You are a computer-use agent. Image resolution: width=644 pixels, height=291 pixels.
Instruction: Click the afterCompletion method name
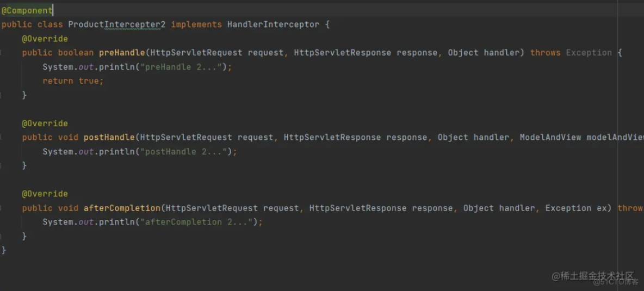pos(122,208)
